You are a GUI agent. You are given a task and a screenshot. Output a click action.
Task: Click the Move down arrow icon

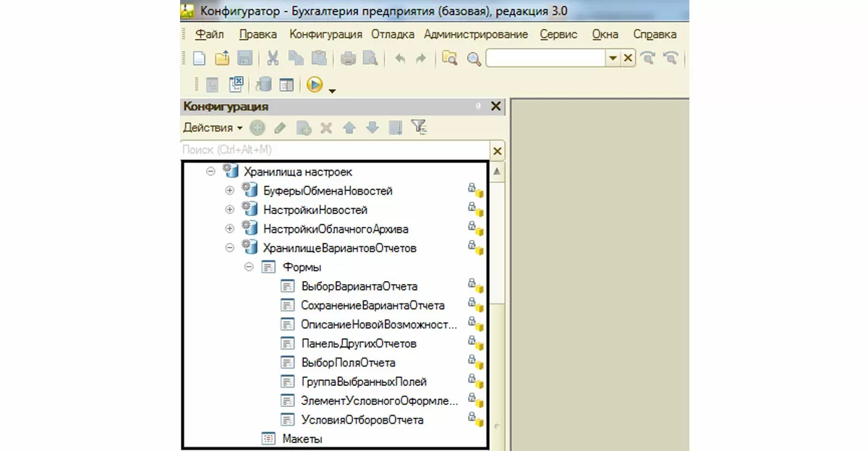tap(373, 128)
